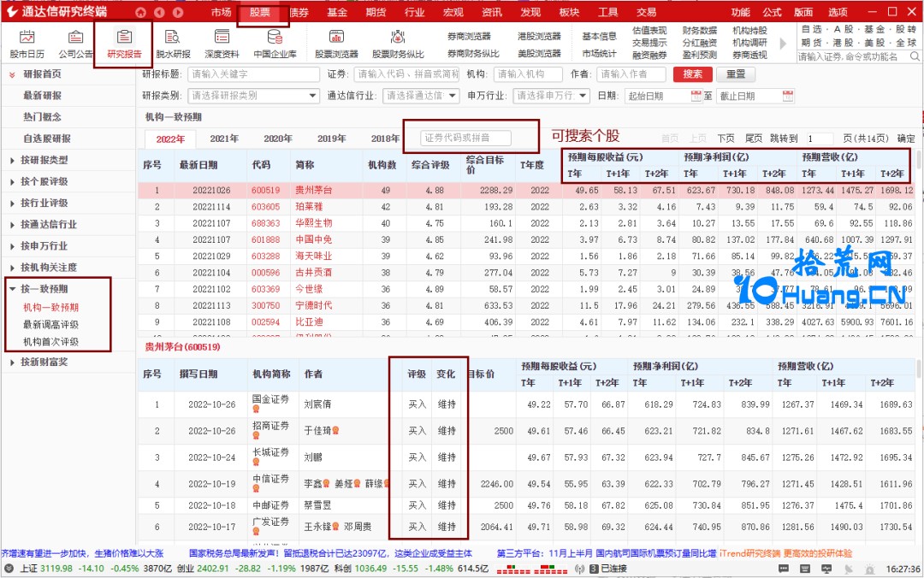924x578 pixels.
Task: Open the 股票财务纵比 comparison tool
Action: (x=398, y=44)
